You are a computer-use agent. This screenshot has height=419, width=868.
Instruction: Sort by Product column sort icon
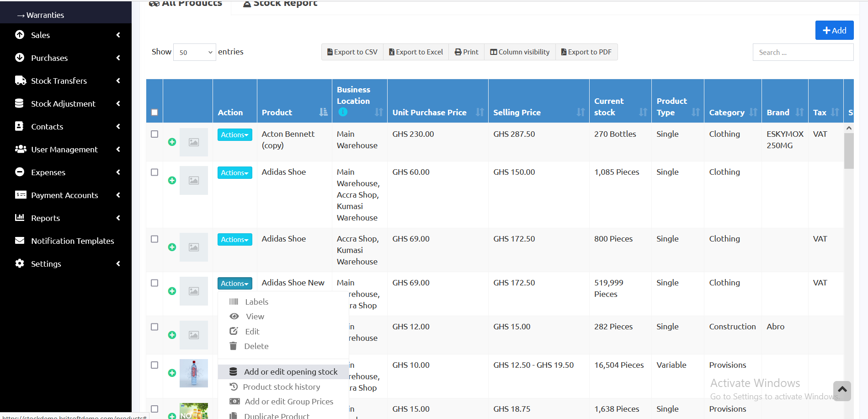(x=323, y=112)
